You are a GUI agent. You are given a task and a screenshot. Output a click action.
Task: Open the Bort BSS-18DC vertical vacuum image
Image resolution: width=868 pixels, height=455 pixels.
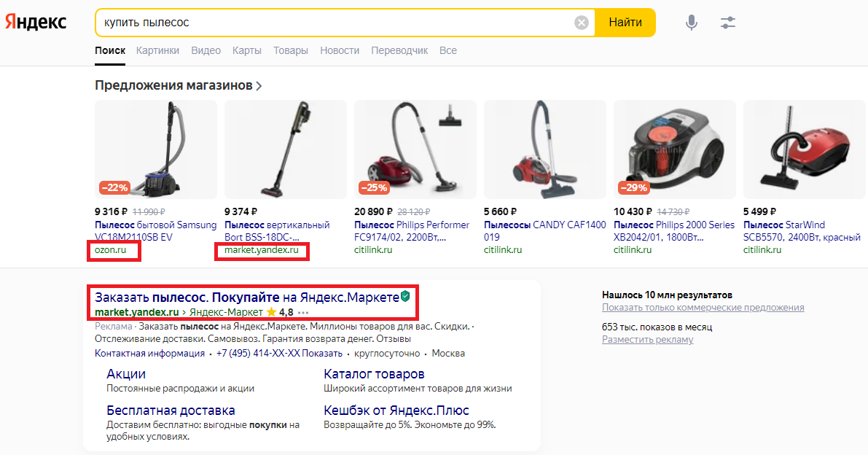[286, 149]
